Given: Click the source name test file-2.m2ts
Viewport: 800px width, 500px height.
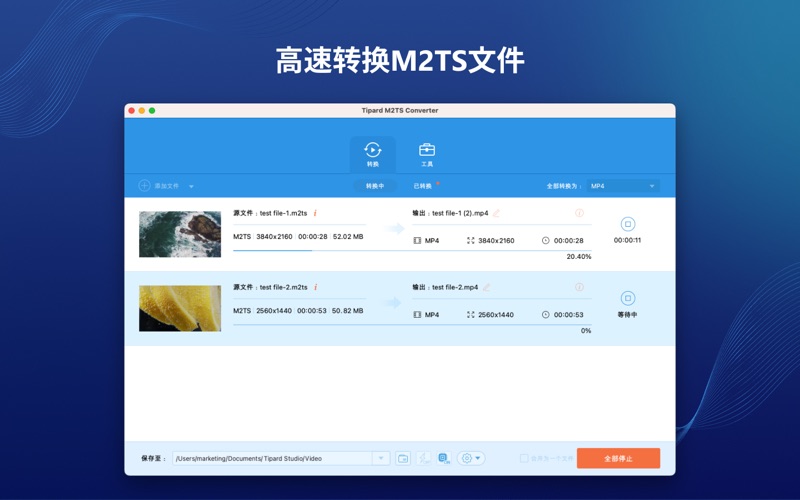Looking at the screenshot, I should coord(284,287).
